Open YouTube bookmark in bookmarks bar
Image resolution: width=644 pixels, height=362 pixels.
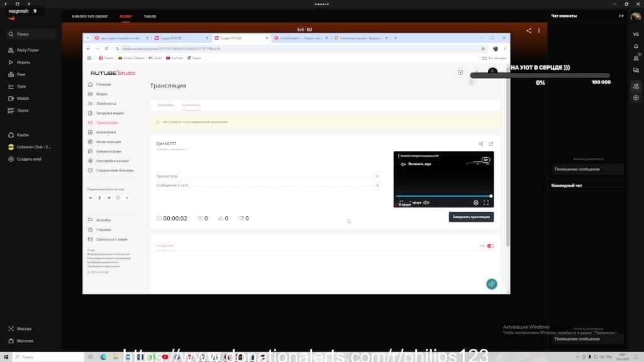(175, 58)
